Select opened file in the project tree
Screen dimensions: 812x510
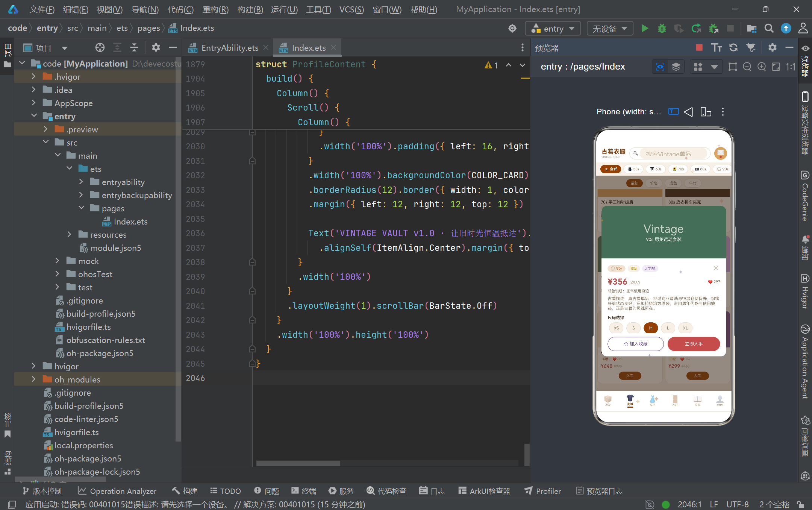tap(100, 48)
